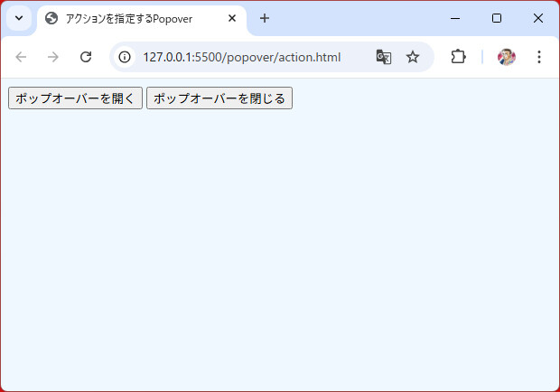Image resolution: width=560 pixels, height=392 pixels.
Task: Open Chrome's three-dot menu
Action: point(539,57)
